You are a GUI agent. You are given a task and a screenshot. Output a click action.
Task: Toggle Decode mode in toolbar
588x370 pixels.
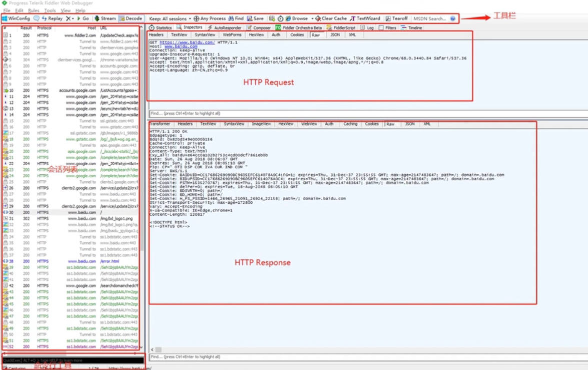(131, 19)
